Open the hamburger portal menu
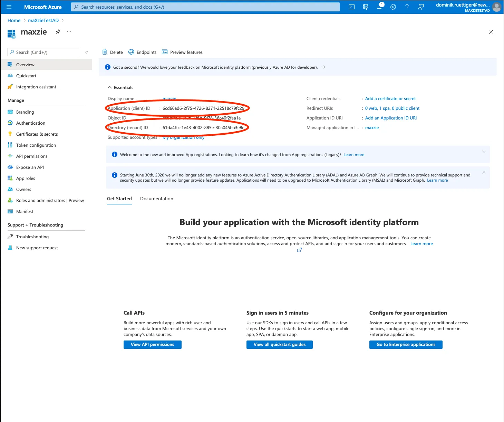Screen dimensions: 504x422 coord(9,7)
